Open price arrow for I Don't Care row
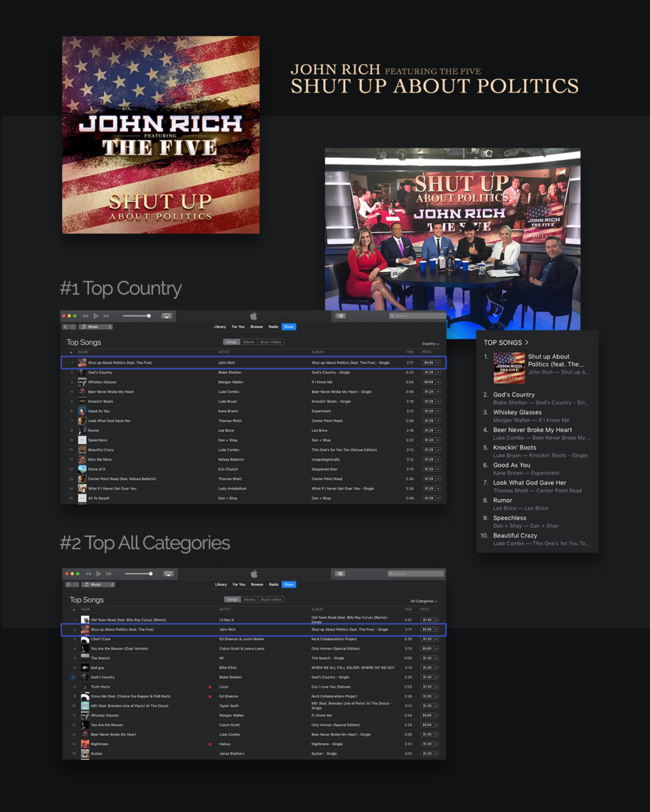The height and width of the screenshot is (812, 650). click(436, 639)
